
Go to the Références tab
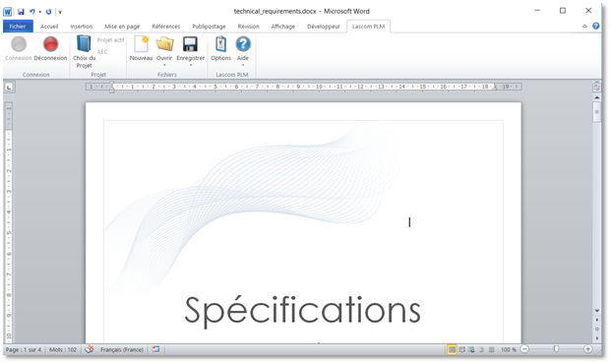point(166,27)
